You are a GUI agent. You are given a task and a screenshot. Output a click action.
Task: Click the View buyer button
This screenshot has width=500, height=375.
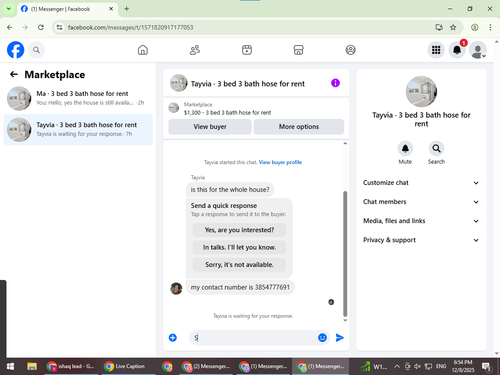click(x=210, y=127)
